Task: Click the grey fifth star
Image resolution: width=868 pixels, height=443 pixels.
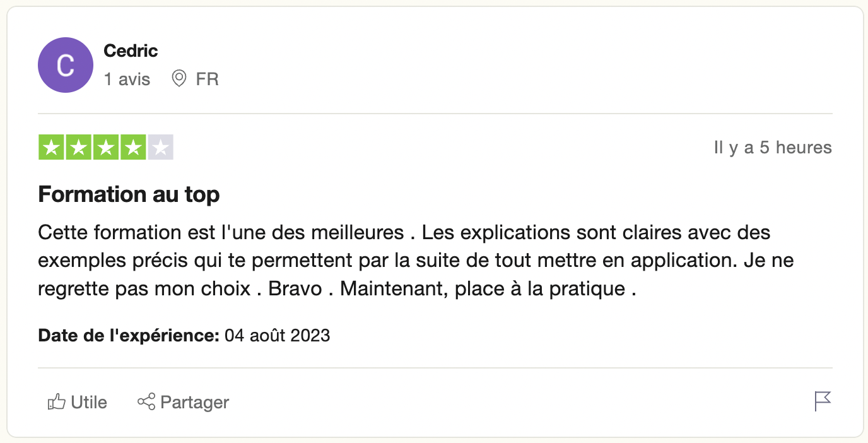Action: coord(160,148)
